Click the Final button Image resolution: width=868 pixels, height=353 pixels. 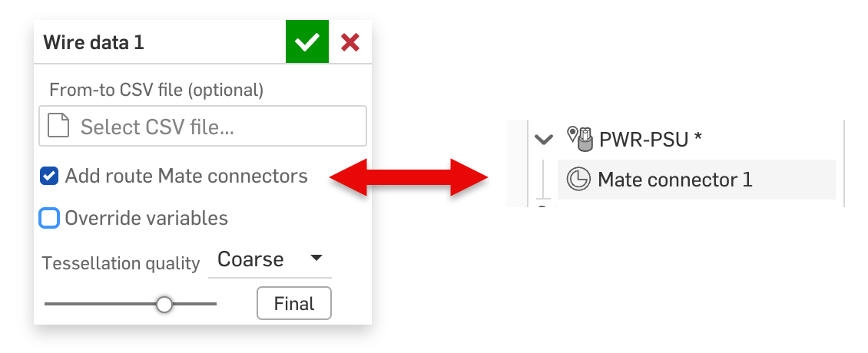pos(294,303)
